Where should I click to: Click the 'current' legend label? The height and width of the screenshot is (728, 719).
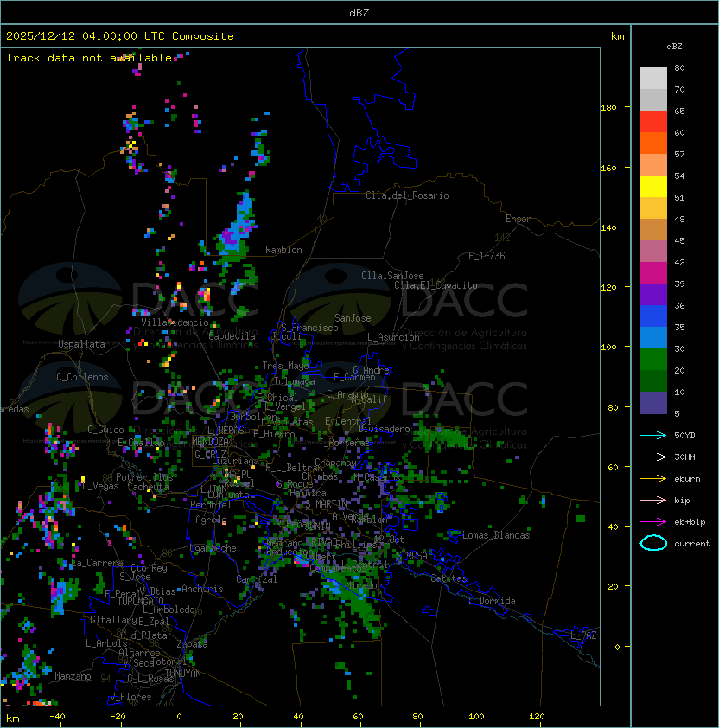point(692,543)
